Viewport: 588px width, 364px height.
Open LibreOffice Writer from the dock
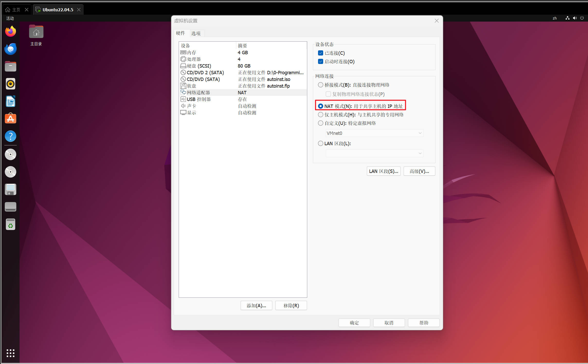point(11,101)
